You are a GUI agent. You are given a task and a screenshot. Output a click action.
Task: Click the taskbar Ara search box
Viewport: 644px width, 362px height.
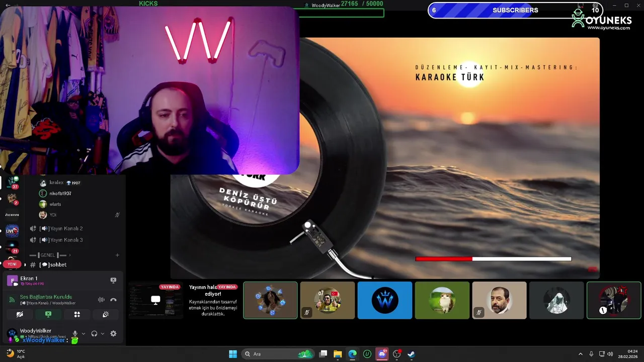point(278,354)
